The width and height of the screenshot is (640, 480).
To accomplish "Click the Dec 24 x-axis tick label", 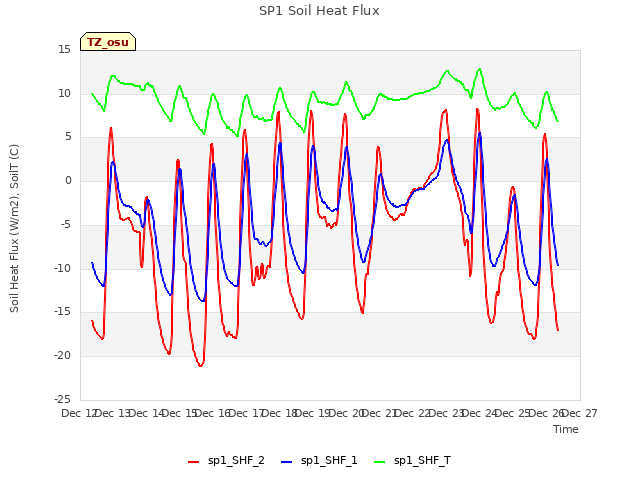I will 480,413.
